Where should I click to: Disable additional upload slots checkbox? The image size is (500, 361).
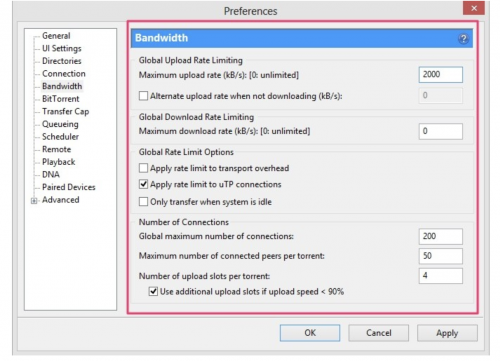(x=153, y=292)
